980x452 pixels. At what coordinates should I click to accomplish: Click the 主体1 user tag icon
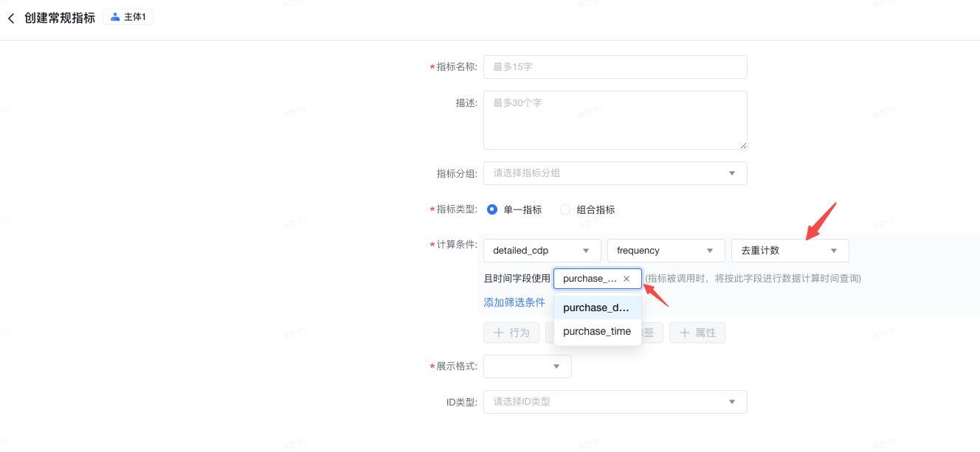pyautogui.click(x=115, y=17)
